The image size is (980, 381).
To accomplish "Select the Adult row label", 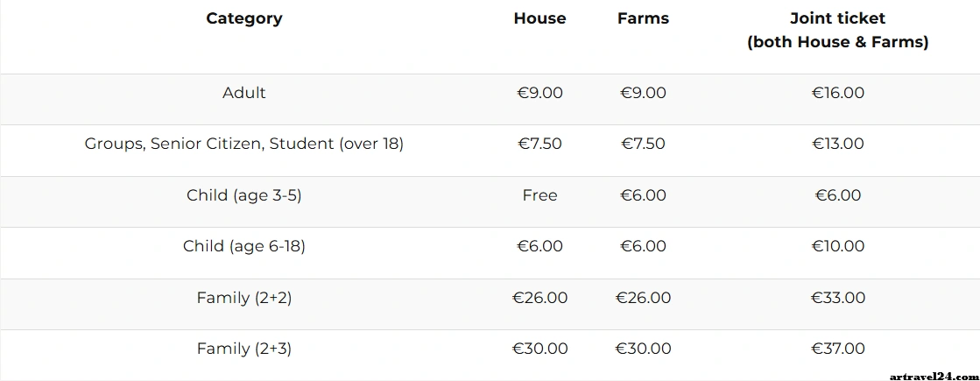I will click(244, 93).
